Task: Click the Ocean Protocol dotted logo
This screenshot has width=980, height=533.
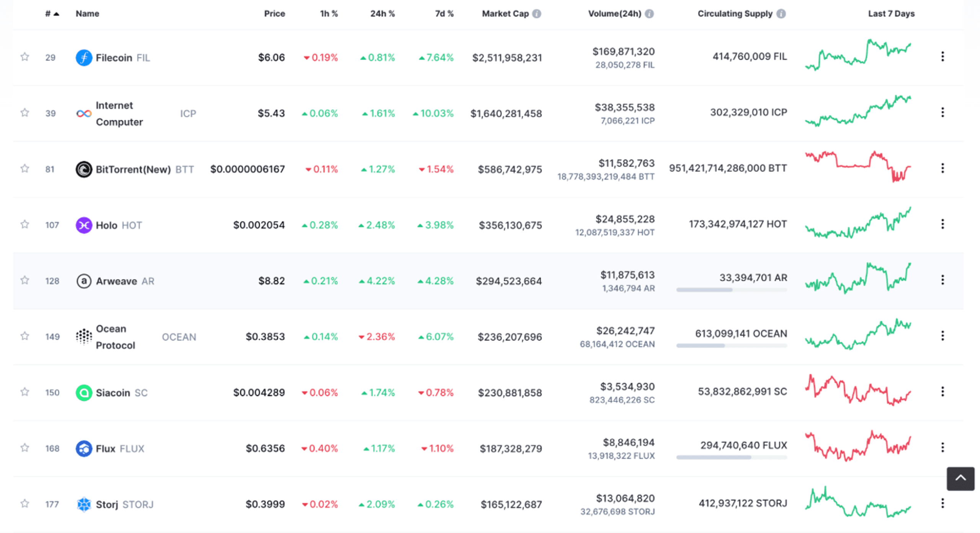Action: [84, 337]
